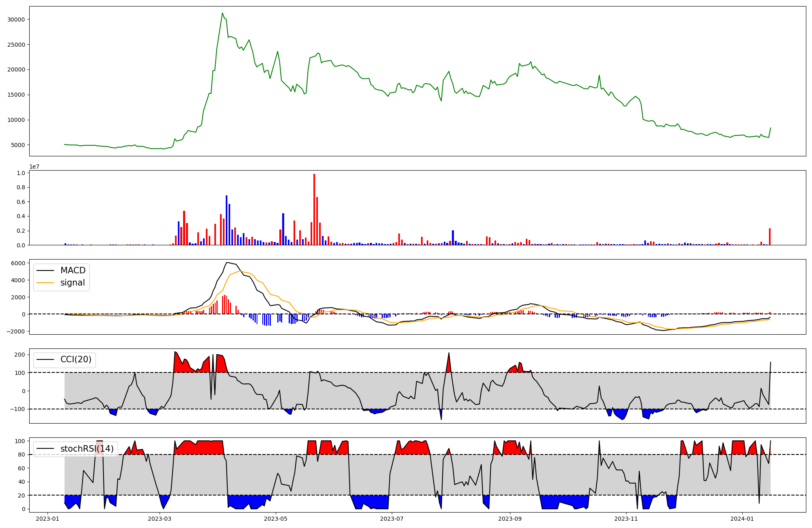Click the 1e7 volume axis exponent label
The width and height of the screenshot is (812, 528).
[x=34, y=167]
